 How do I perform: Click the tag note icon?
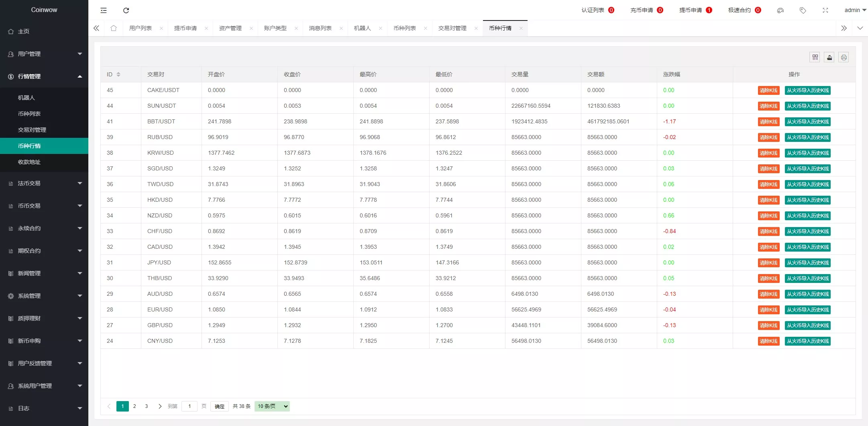click(x=803, y=10)
